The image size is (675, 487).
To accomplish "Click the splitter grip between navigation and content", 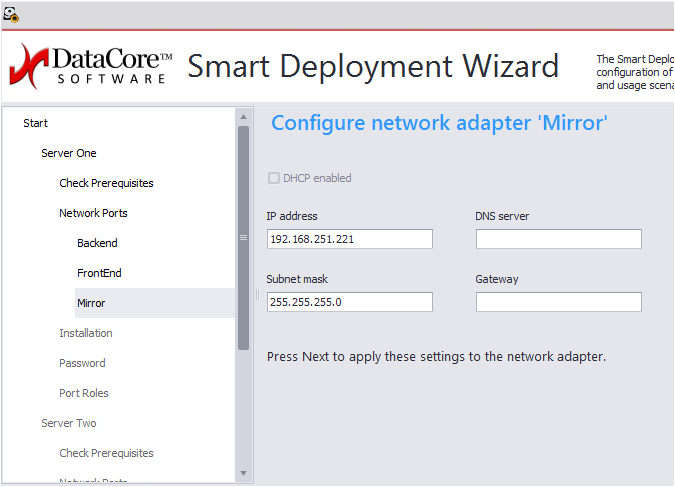I will click(x=257, y=295).
